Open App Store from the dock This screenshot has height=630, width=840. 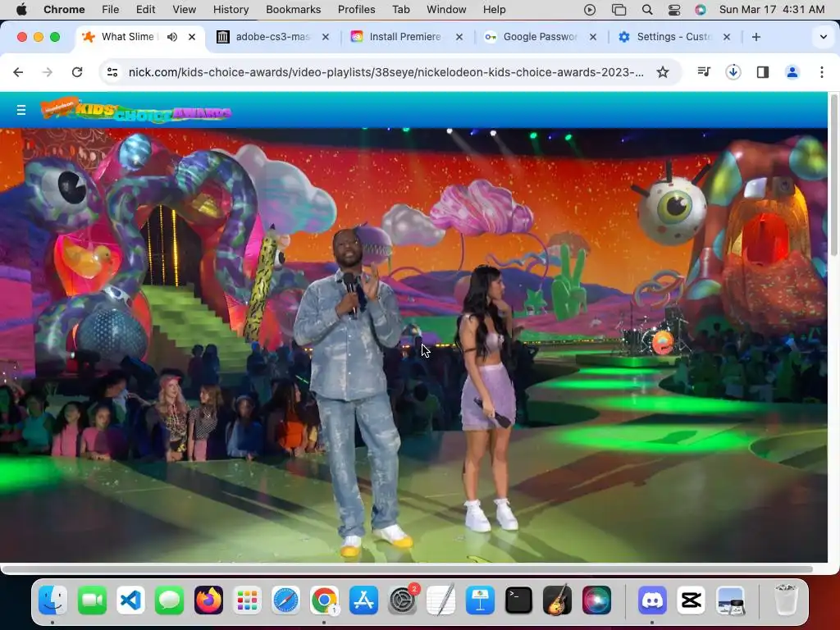(x=363, y=600)
